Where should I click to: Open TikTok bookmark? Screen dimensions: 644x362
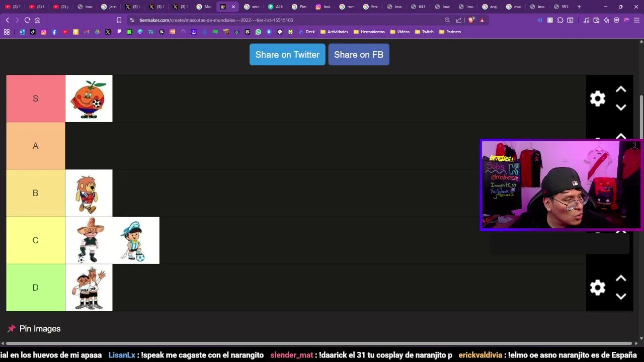tap(33, 32)
